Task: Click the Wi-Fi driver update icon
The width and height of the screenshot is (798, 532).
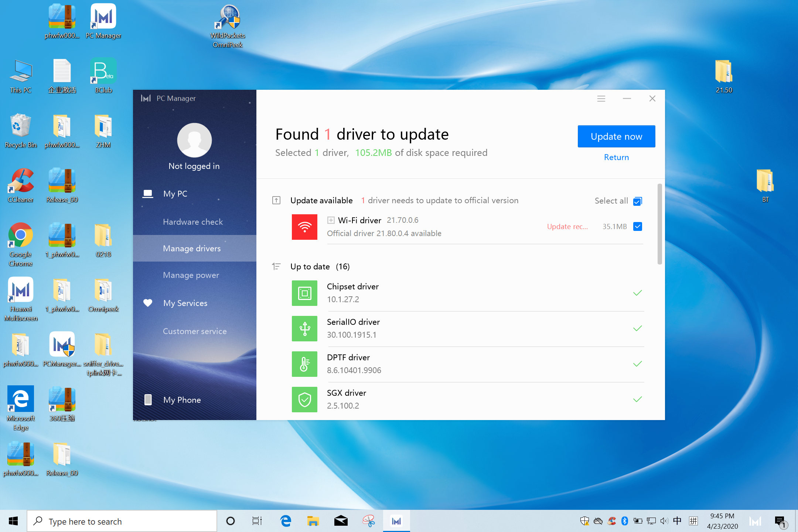Action: pos(305,227)
